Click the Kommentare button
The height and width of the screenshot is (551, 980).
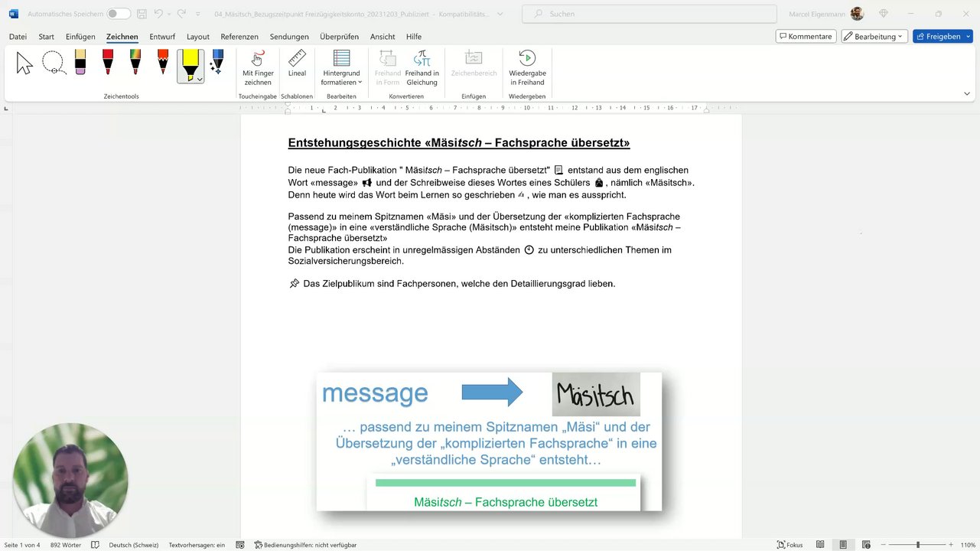(806, 36)
